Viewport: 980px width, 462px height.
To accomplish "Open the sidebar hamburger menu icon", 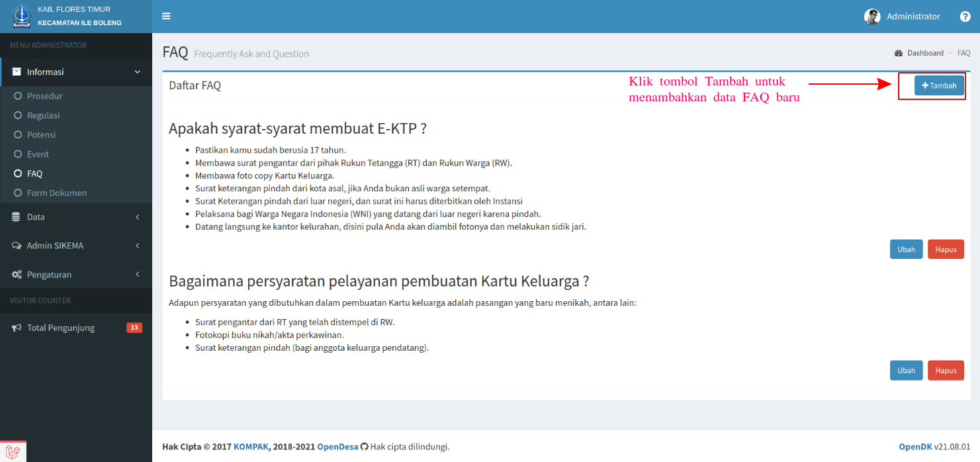I will [x=165, y=16].
